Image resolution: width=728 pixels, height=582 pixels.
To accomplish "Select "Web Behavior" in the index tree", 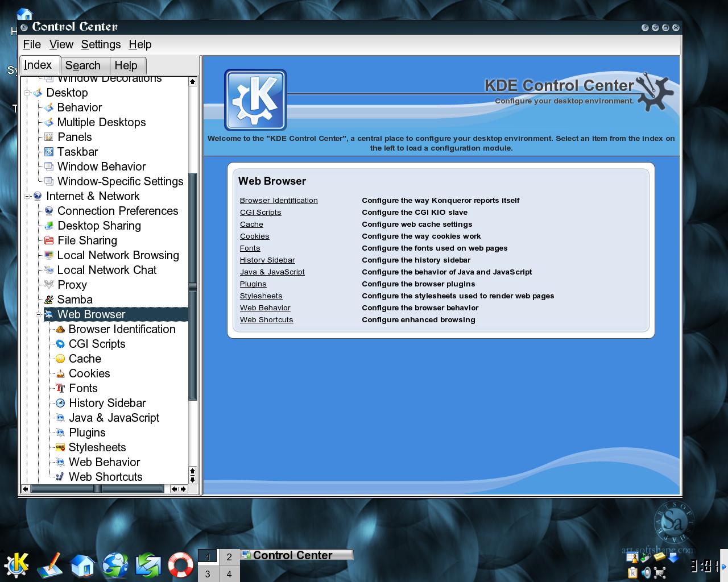I will point(104,462).
